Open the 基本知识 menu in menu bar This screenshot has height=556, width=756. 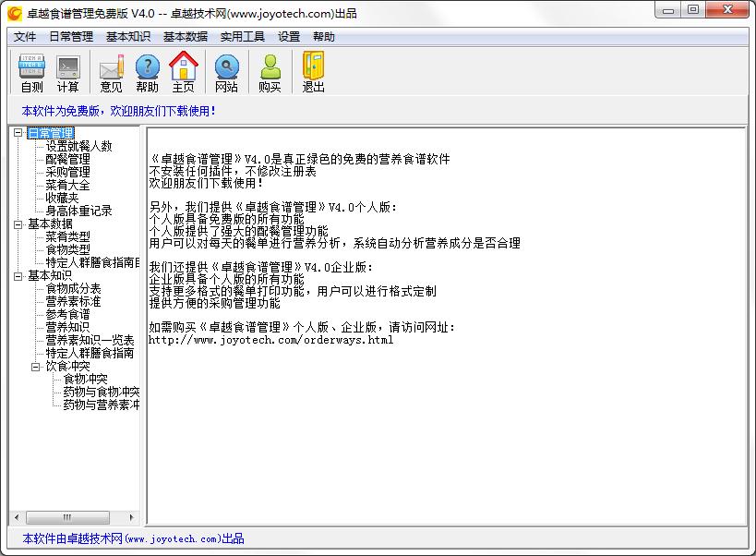coord(128,37)
